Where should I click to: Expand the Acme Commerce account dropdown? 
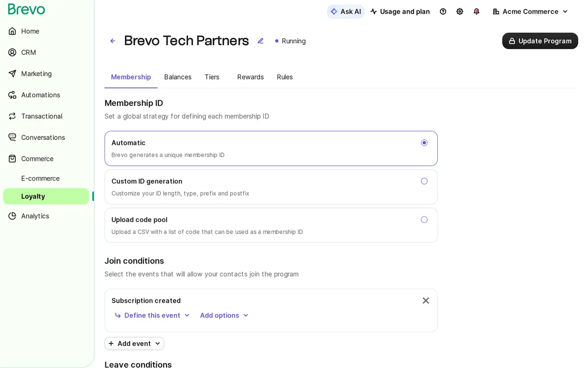tap(565, 11)
